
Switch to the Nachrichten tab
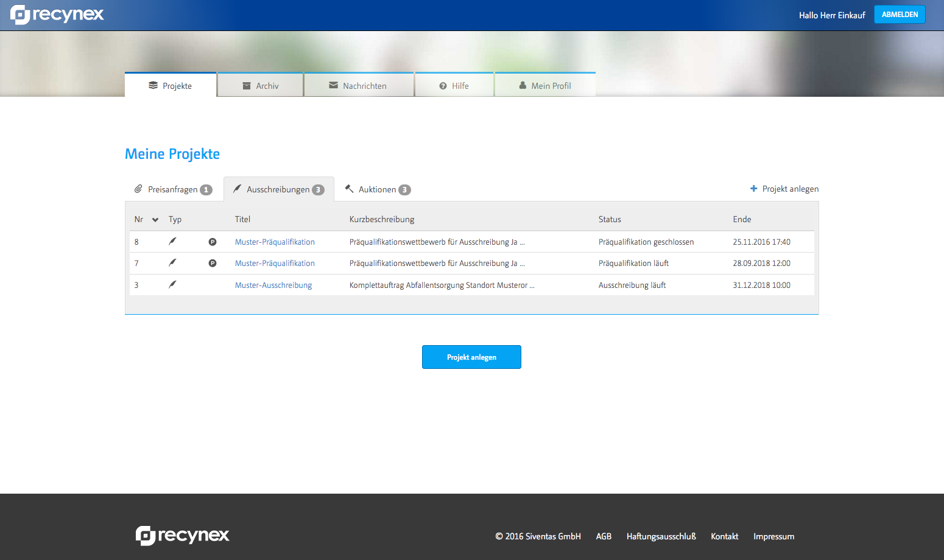[358, 86]
